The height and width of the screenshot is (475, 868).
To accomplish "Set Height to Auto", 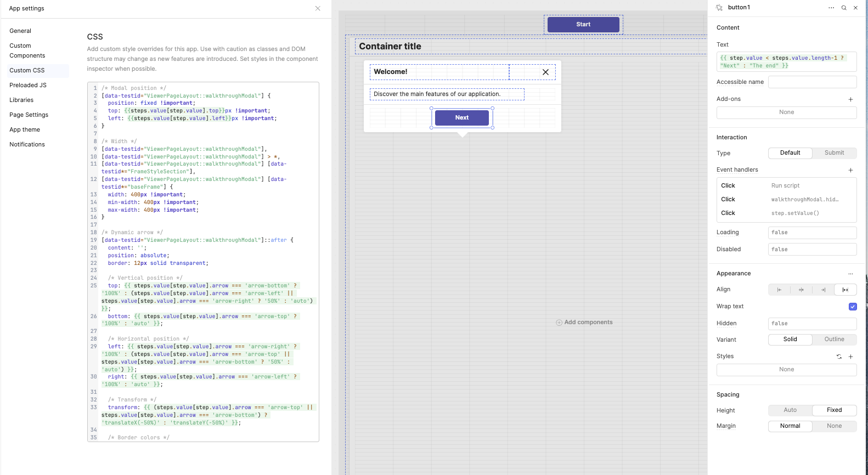I will [790, 410].
